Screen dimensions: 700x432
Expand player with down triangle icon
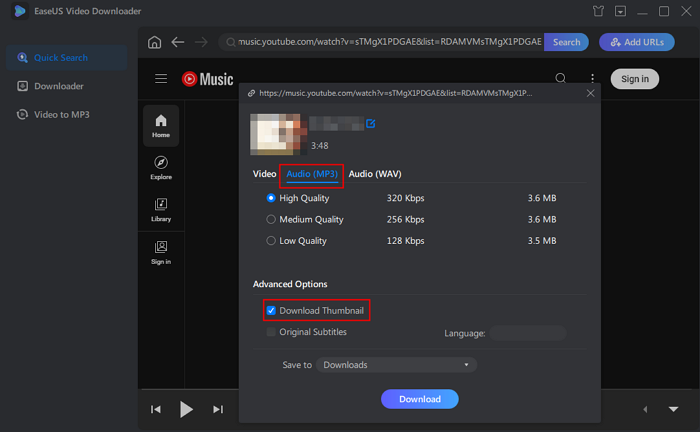(673, 409)
